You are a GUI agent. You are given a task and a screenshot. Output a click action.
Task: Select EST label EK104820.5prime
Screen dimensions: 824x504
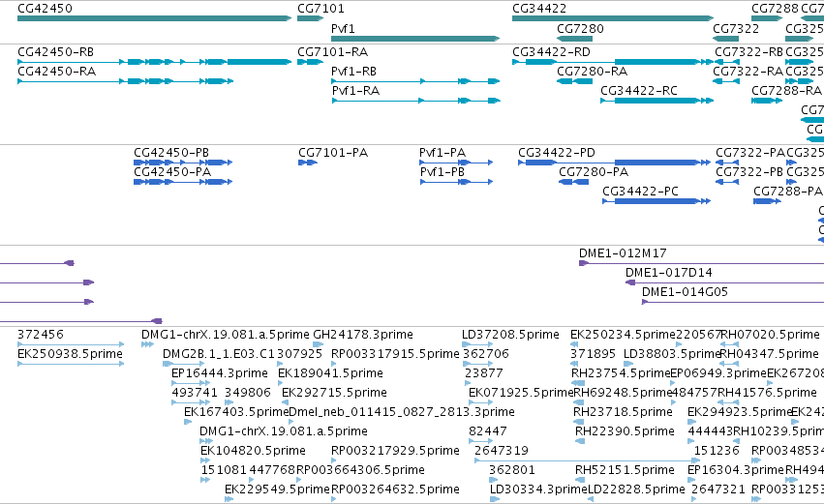pos(253,452)
